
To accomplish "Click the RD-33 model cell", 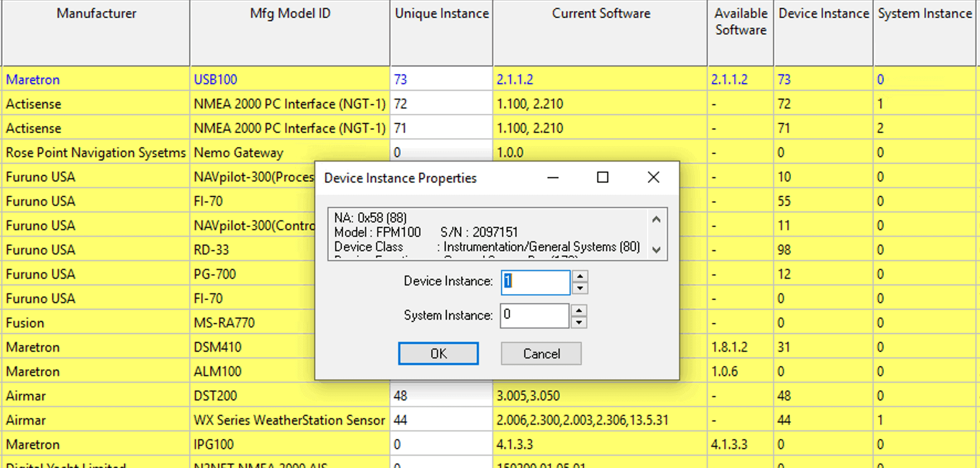I will point(252,249).
